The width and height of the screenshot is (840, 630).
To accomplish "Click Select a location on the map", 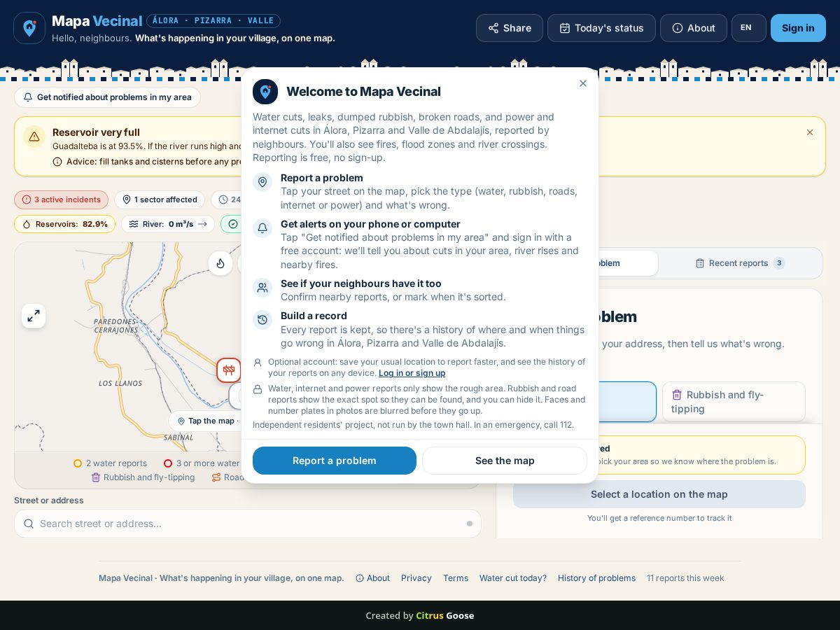I will [x=659, y=494].
